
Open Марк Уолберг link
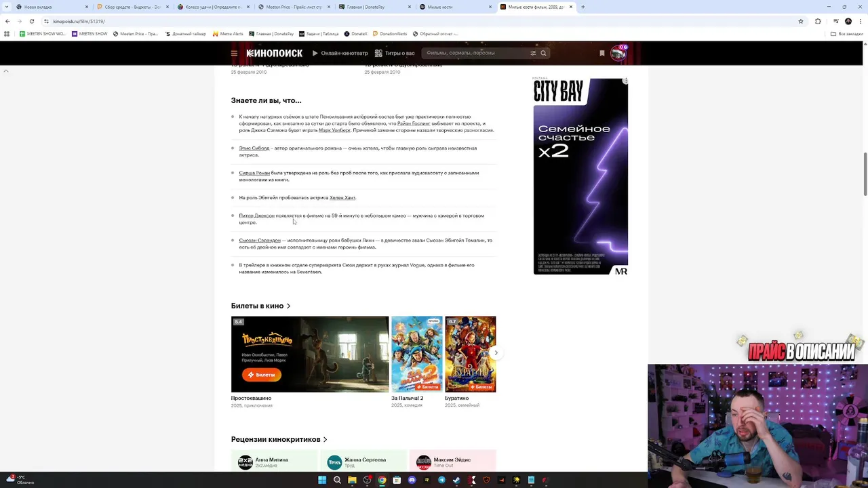[334, 130]
